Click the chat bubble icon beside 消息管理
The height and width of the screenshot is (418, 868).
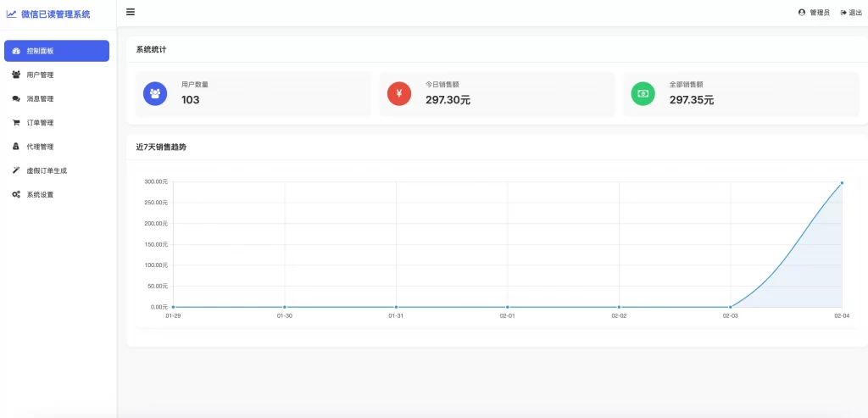tap(16, 98)
